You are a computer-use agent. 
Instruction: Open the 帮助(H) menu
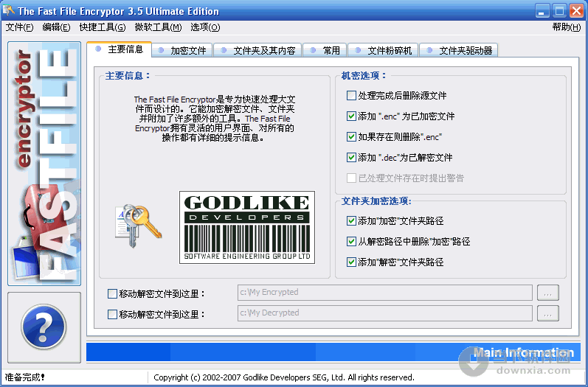567,27
